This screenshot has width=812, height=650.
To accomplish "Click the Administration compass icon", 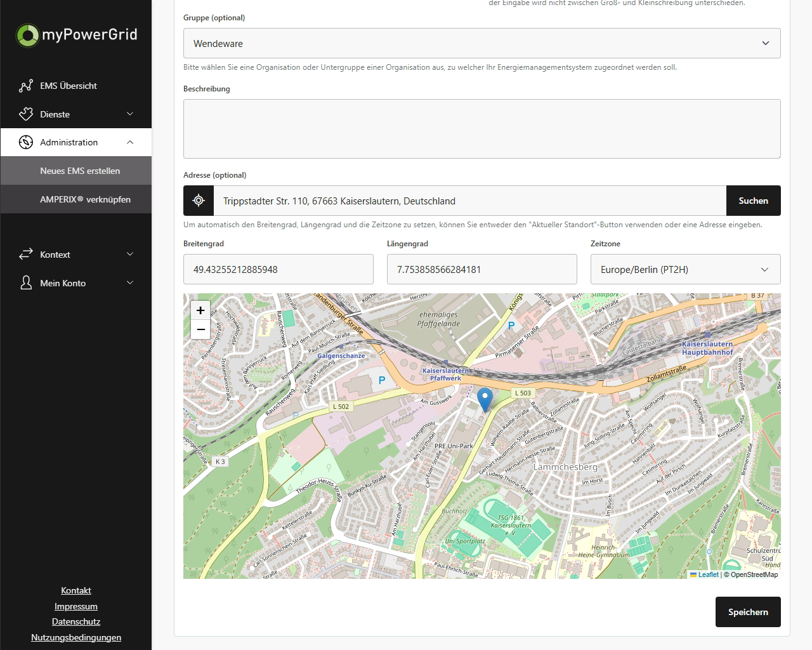I will tap(25, 142).
